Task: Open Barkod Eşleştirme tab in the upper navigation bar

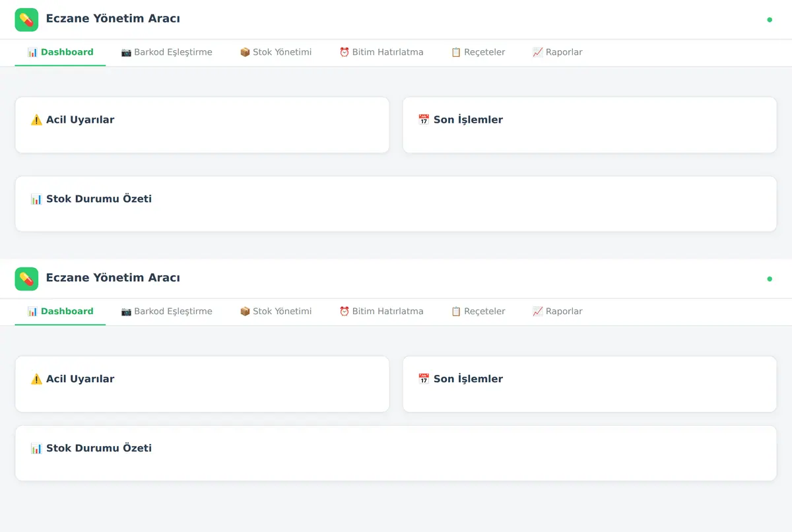Action: tap(166, 52)
